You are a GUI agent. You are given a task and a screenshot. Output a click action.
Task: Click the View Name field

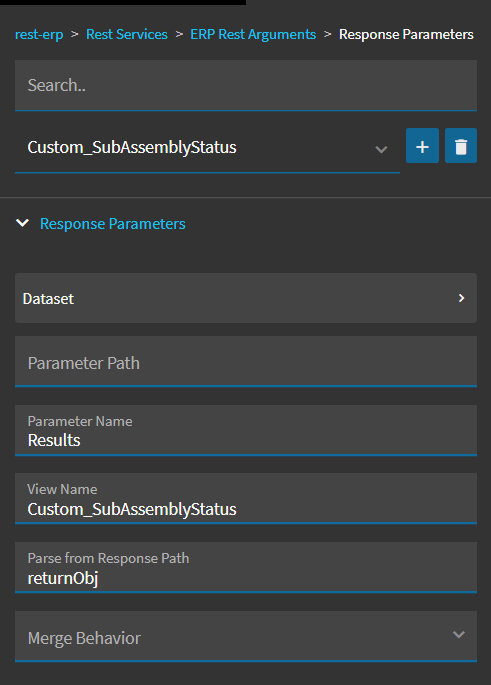click(x=246, y=498)
